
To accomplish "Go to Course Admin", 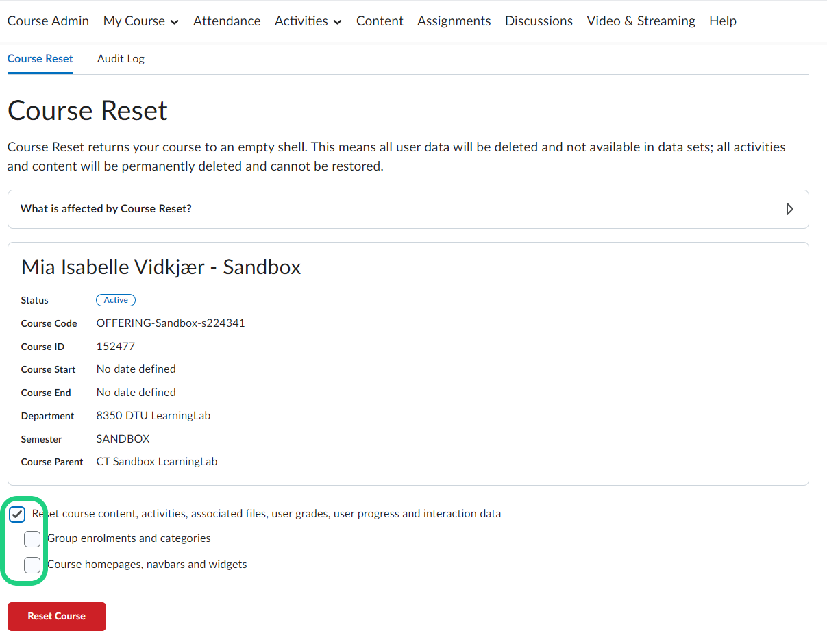I will point(48,21).
